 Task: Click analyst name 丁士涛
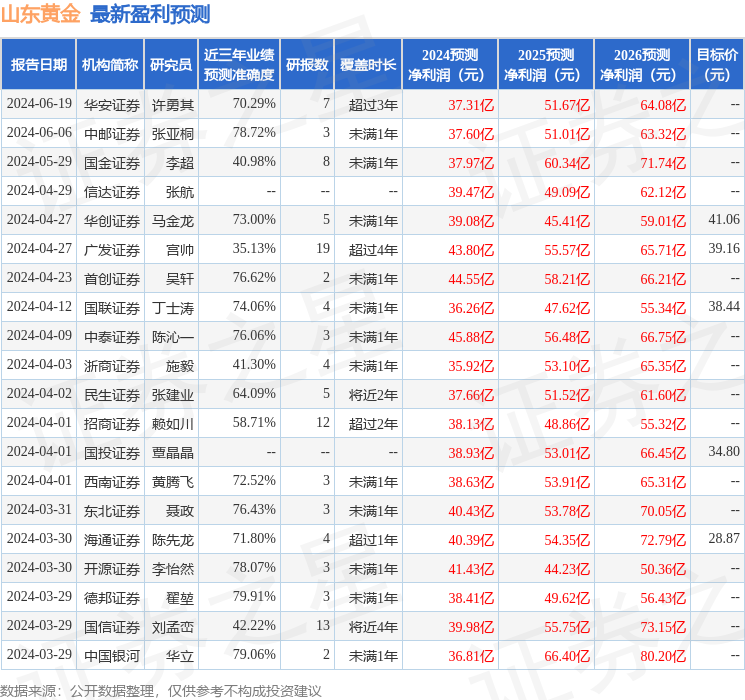point(172,308)
